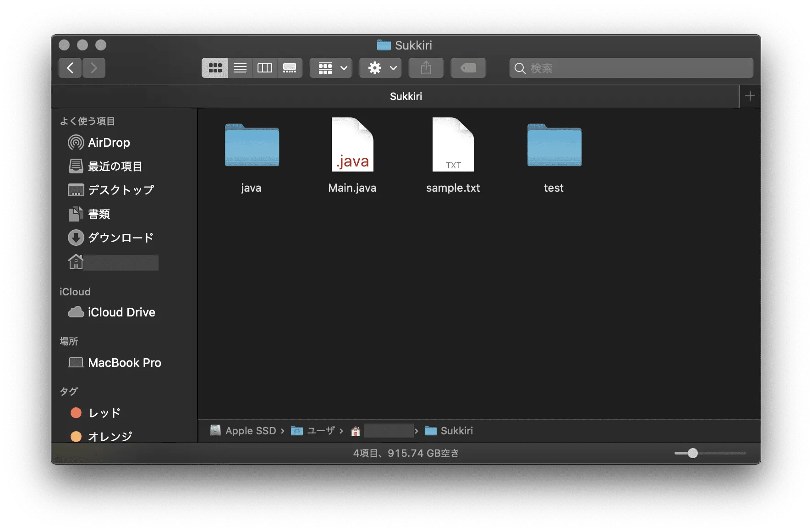812x532 pixels.
Task: Click the test folder name label
Action: coord(554,188)
